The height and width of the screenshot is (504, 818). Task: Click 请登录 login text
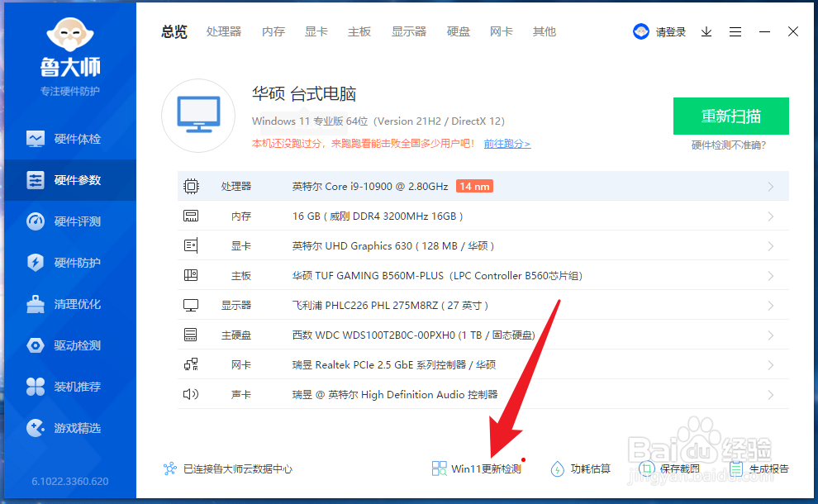(x=671, y=32)
